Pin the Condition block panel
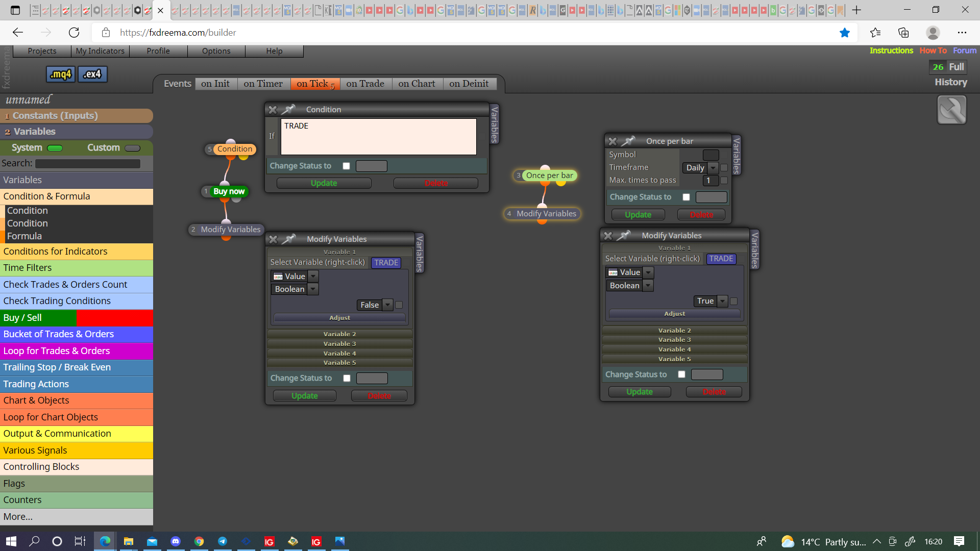This screenshot has width=980, height=551. click(288, 109)
